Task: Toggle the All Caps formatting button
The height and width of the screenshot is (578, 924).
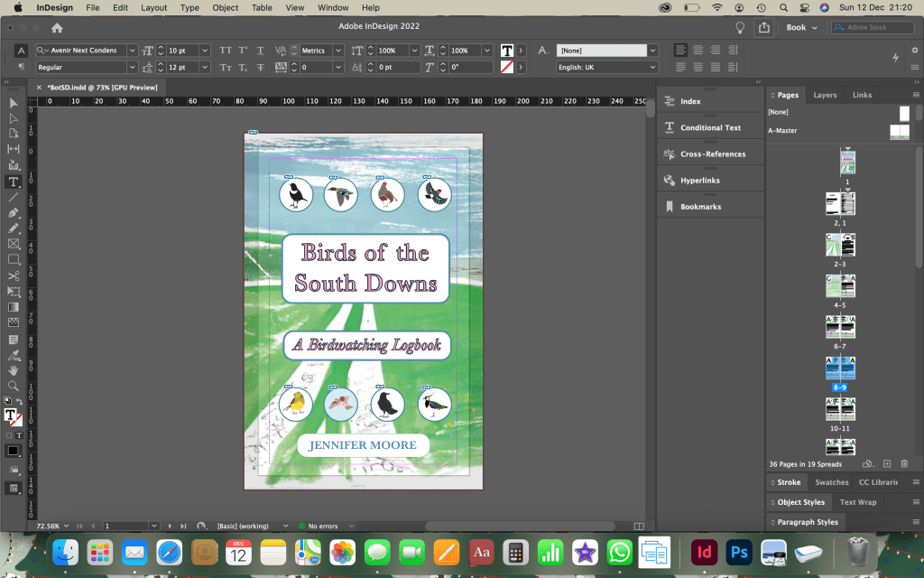Action: 226,51
